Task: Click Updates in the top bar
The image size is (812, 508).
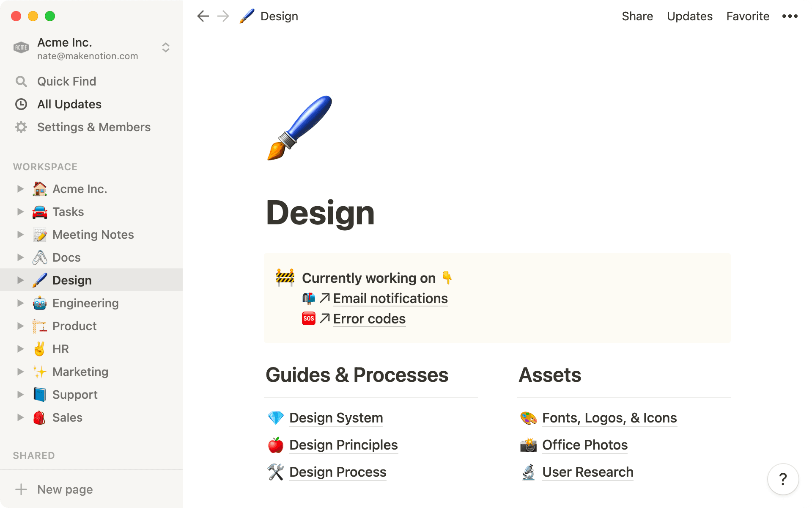Action: point(689,16)
